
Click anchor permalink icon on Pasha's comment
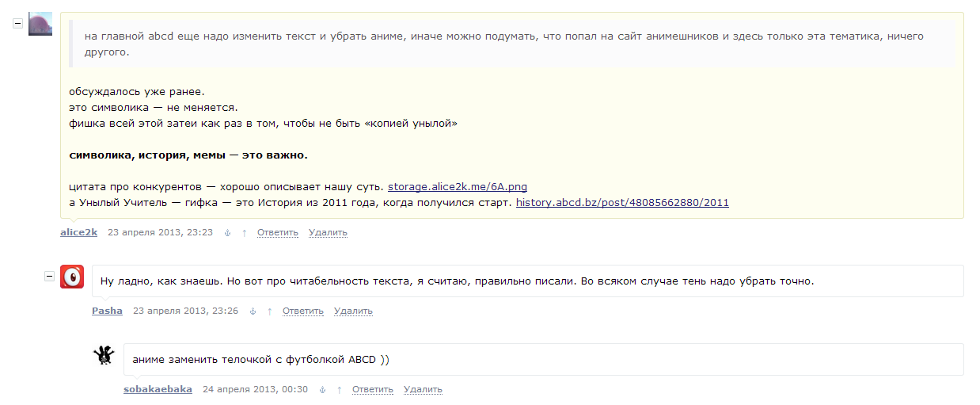pyautogui.click(x=253, y=311)
